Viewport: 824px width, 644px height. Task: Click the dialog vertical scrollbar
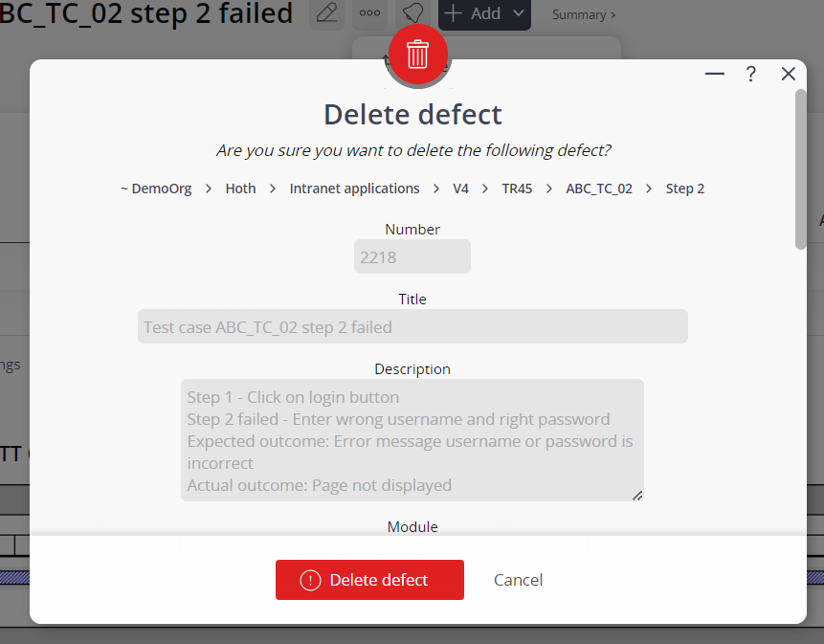coord(800,169)
